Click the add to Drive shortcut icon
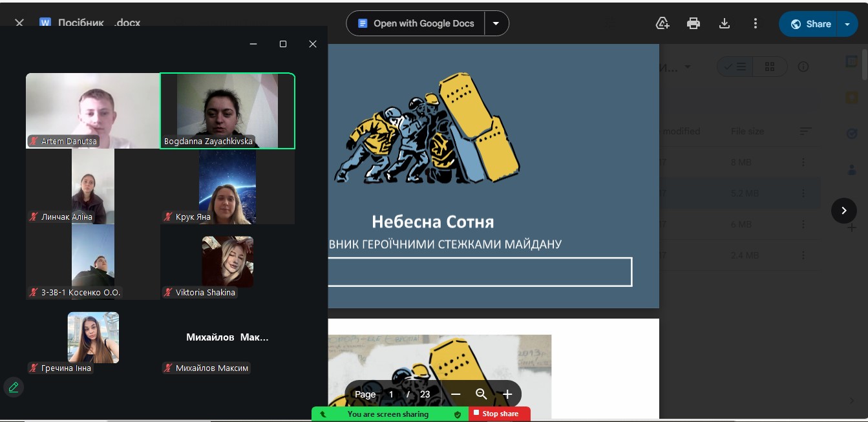This screenshot has width=868, height=422. pos(662,24)
